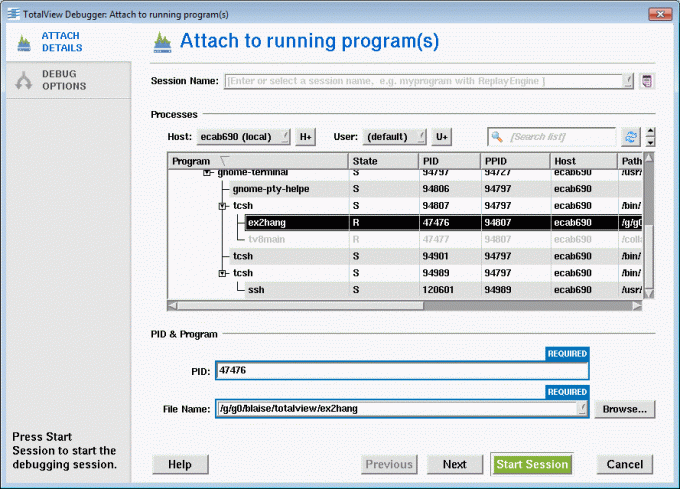Sort by the Path column header
The image size is (680, 489).
coord(630,161)
